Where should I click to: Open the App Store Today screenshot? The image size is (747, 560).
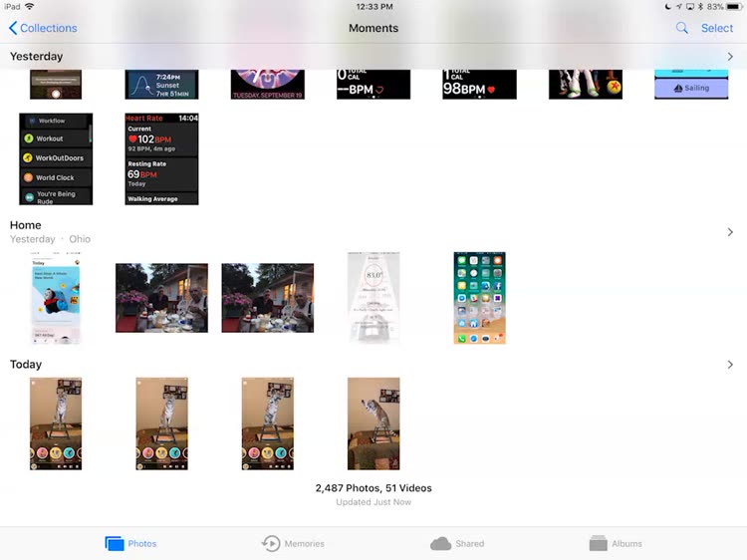point(56,298)
